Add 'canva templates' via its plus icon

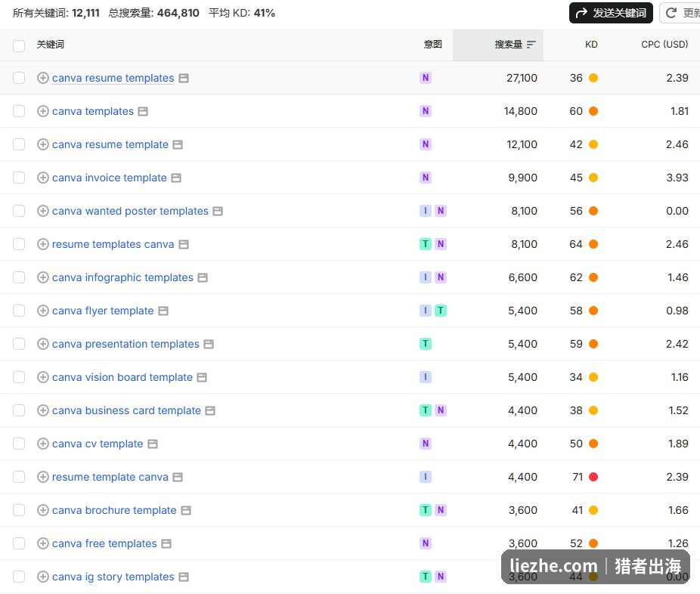click(43, 111)
